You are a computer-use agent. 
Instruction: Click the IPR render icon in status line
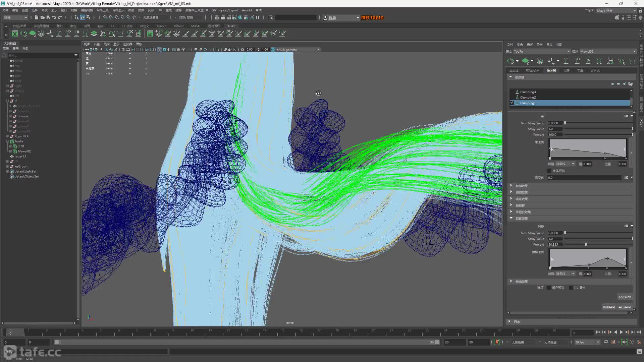[228, 17]
